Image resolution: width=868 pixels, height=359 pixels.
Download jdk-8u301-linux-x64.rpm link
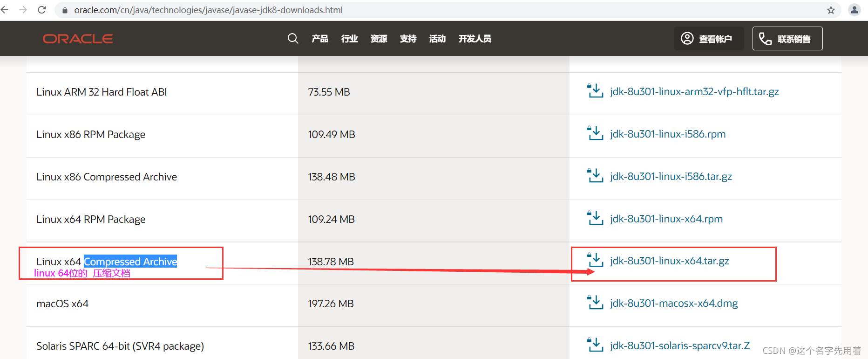tap(666, 219)
